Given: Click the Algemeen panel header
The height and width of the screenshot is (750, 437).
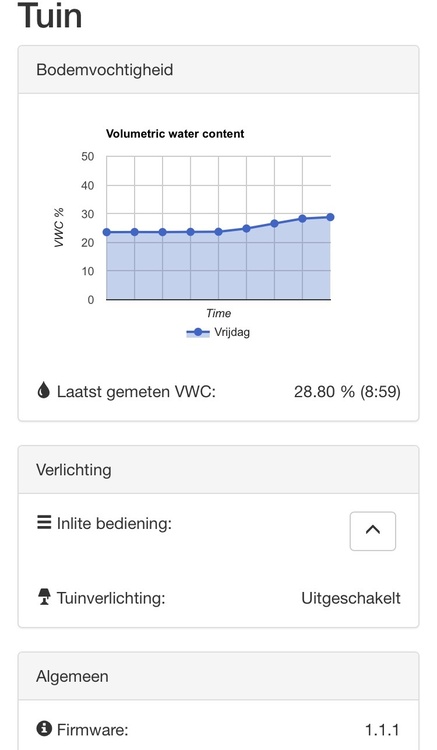Looking at the screenshot, I should (x=218, y=676).
